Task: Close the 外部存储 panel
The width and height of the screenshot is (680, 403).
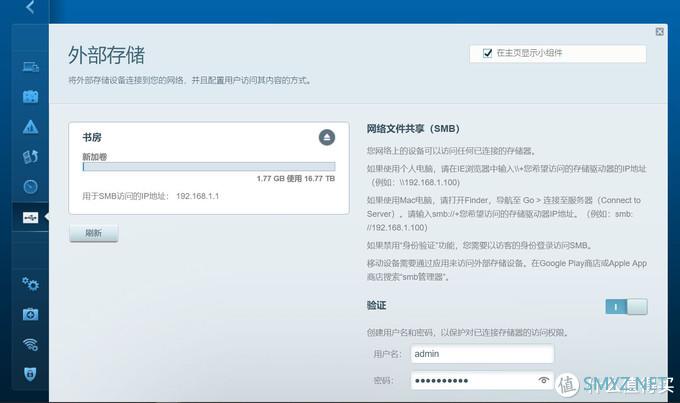Action: (660, 32)
